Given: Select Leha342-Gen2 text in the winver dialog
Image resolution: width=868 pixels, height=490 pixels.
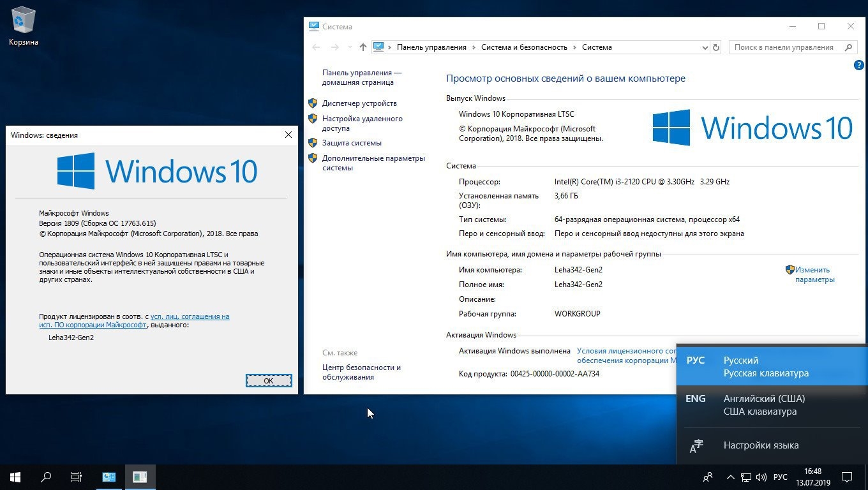Looking at the screenshot, I should tap(71, 338).
